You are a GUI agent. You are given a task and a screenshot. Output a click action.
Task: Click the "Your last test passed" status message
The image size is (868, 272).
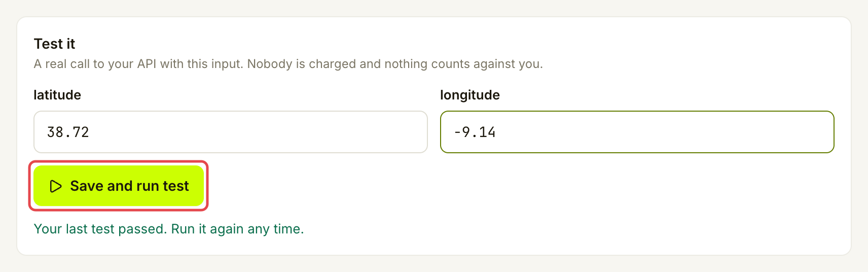coord(169,229)
